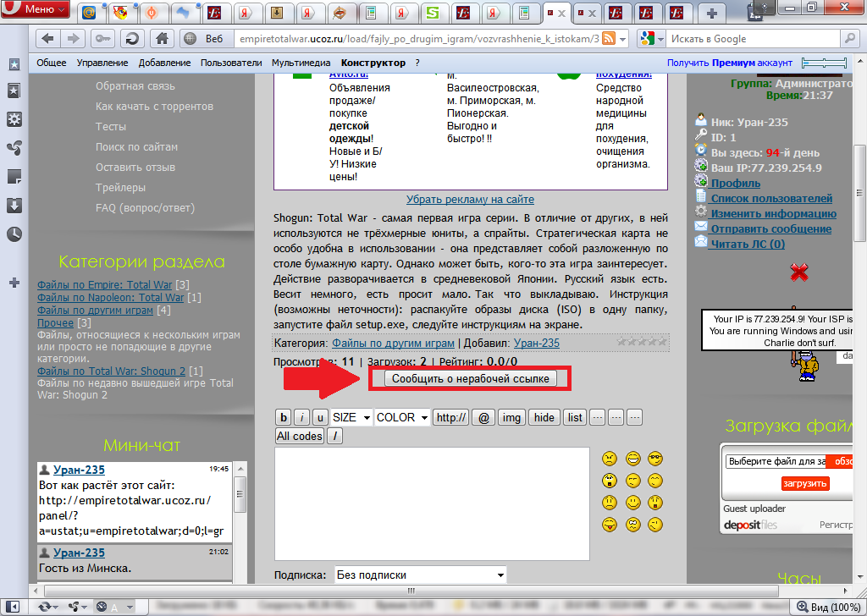This screenshot has height=616, width=867.
Task: Go back using the browser Back arrow
Action: pyautogui.click(x=48, y=39)
